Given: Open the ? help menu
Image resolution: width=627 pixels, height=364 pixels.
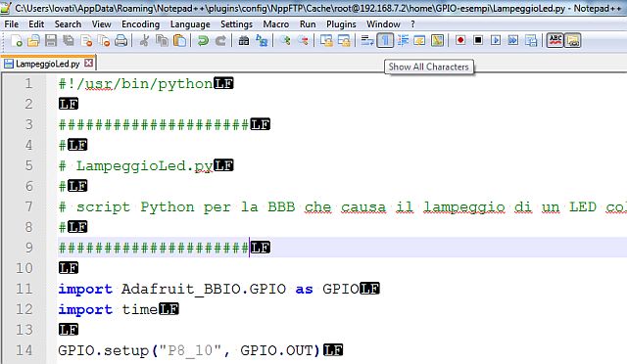Looking at the screenshot, I should pos(412,24).
